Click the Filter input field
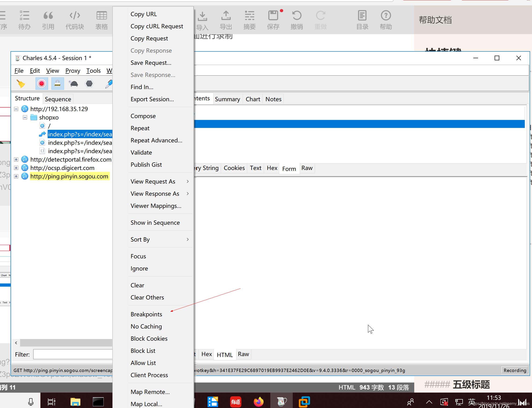Image resolution: width=532 pixels, height=408 pixels. tap(73, 354)
